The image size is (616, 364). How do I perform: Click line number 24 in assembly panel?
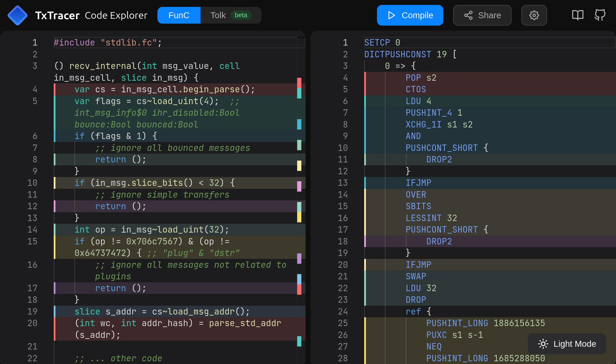tap(343, 312)
